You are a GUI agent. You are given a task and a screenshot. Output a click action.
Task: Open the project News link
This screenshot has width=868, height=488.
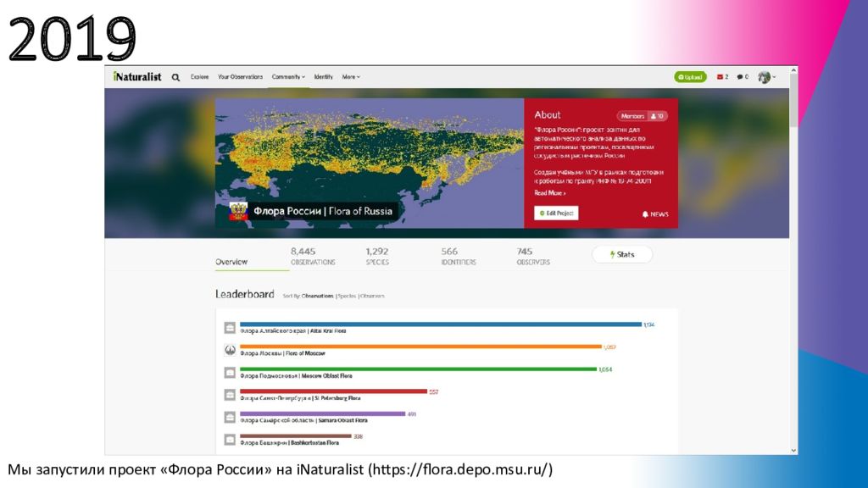tap(655, 214)
